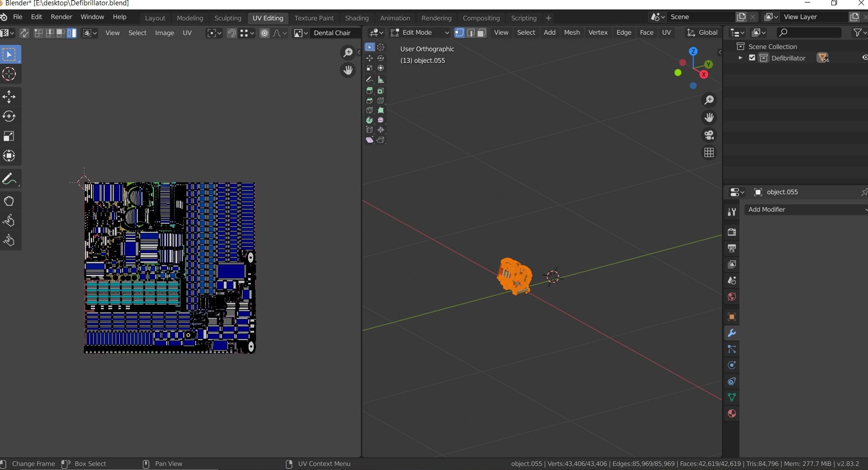
Task: Select the UV Grab sculpt tool
Action: tap(9, 201)
